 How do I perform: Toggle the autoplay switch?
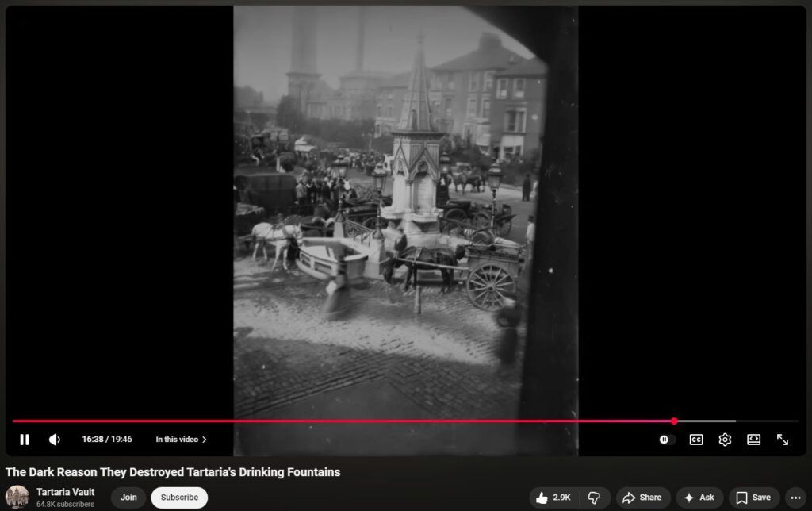665,440
